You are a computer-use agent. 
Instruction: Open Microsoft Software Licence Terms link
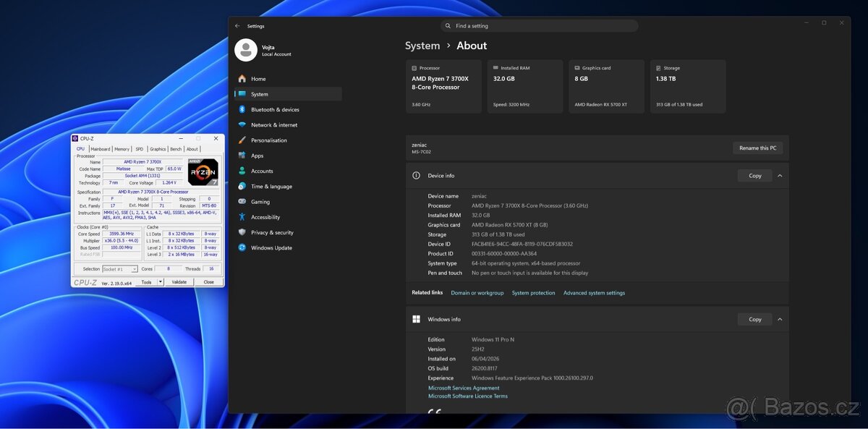click(468, 396)
